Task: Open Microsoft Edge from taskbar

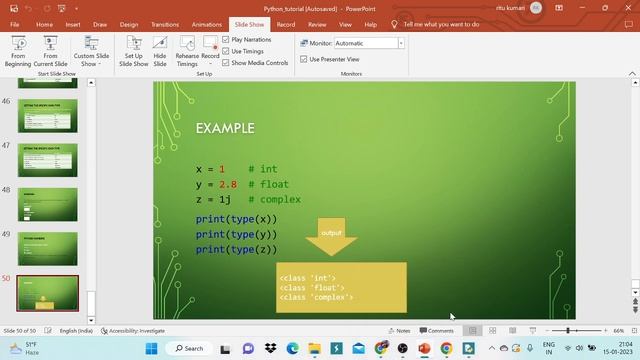Action: [x=293, y=348]
